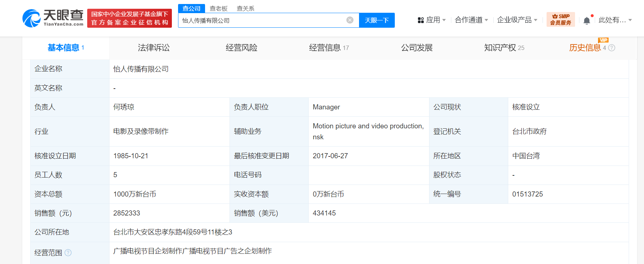
Task: Switch to the 经营信息 tab
Action: coord(329,48)
